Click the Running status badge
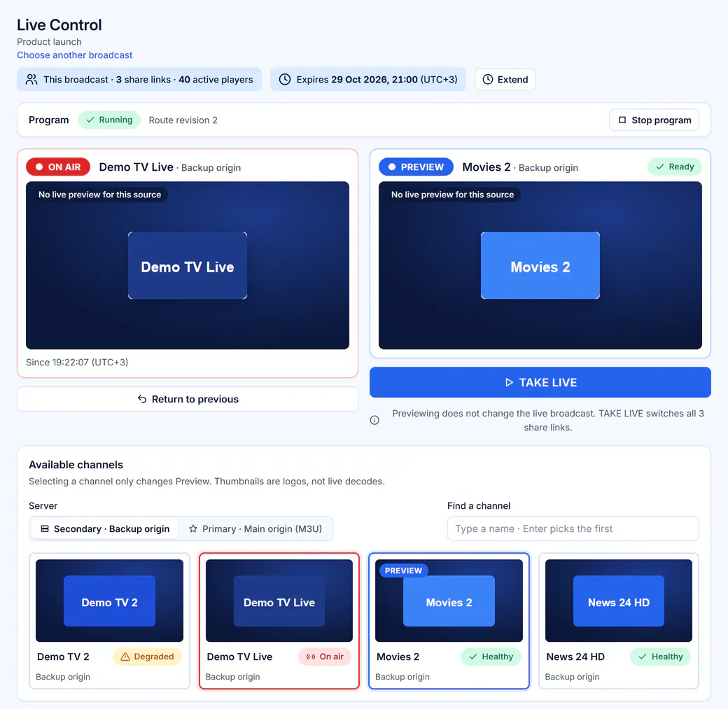 pyautogui.click(x=109, y=120)
